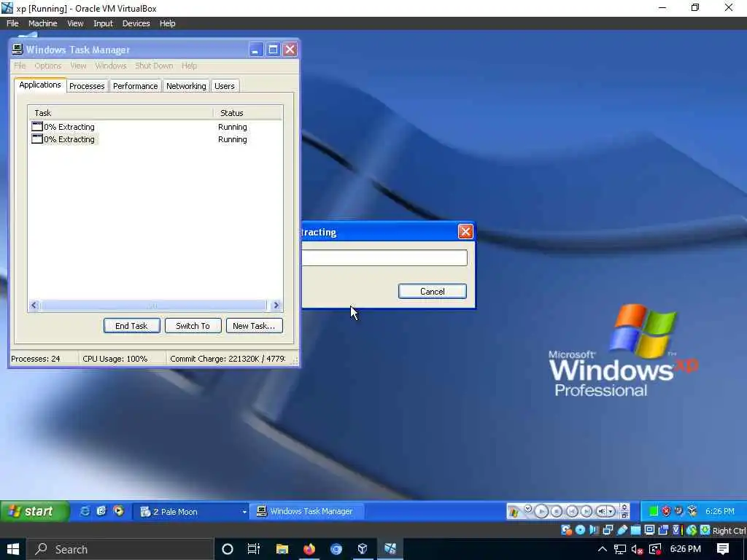This screenshot has height=560, width=747.
Task: Click the VirtualBox network indicator icon
Action: (608, 530)
